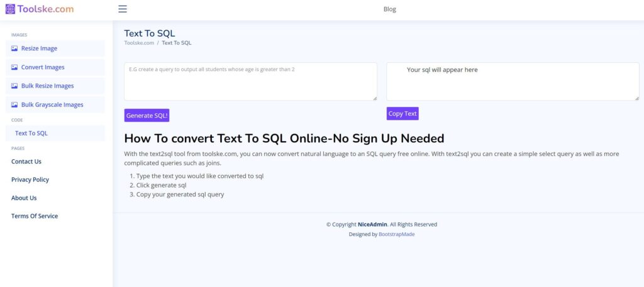The width and height of the screenshot is (644, 287).
Task: View the Terms Of Service page
Action: (35, 217)
